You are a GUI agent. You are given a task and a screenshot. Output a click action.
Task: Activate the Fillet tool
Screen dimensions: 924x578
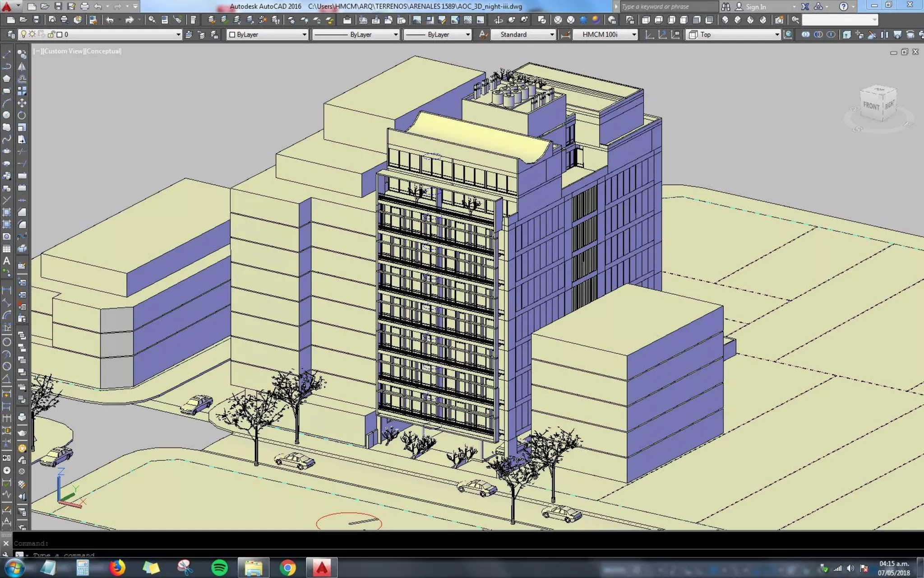click(22, 224)
